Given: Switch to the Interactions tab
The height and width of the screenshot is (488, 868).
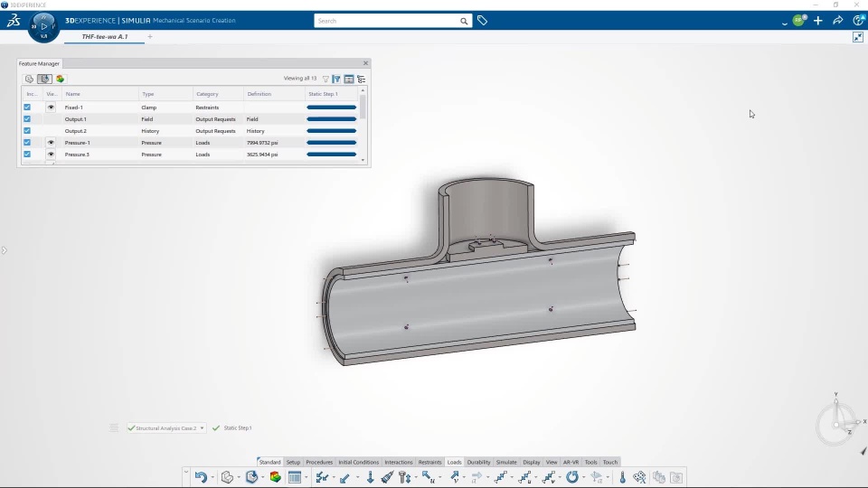Looking at the screenshot, I should pyautogui.click(x=399, y=462).
